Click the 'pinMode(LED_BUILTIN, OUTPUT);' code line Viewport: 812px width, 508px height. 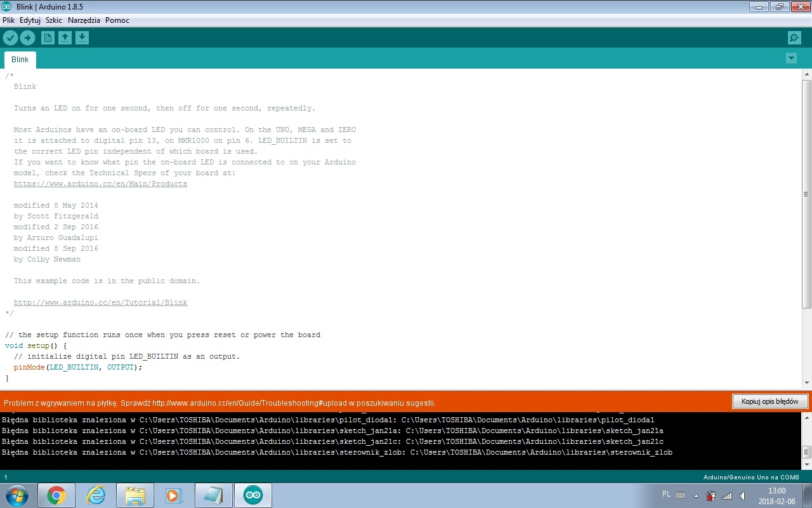[x=78, y=367]
